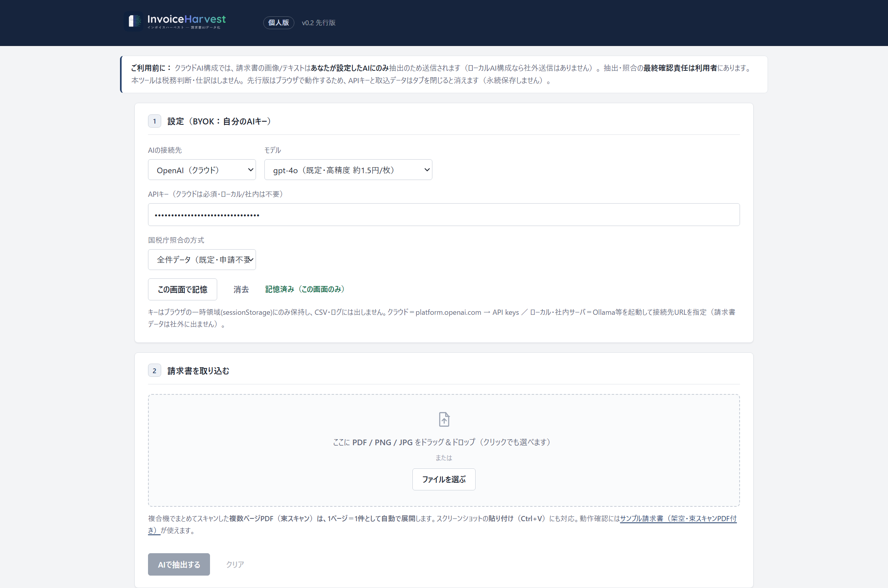888x588 pixels.
Task: Click the モデル label
Action: click(273, 150)
